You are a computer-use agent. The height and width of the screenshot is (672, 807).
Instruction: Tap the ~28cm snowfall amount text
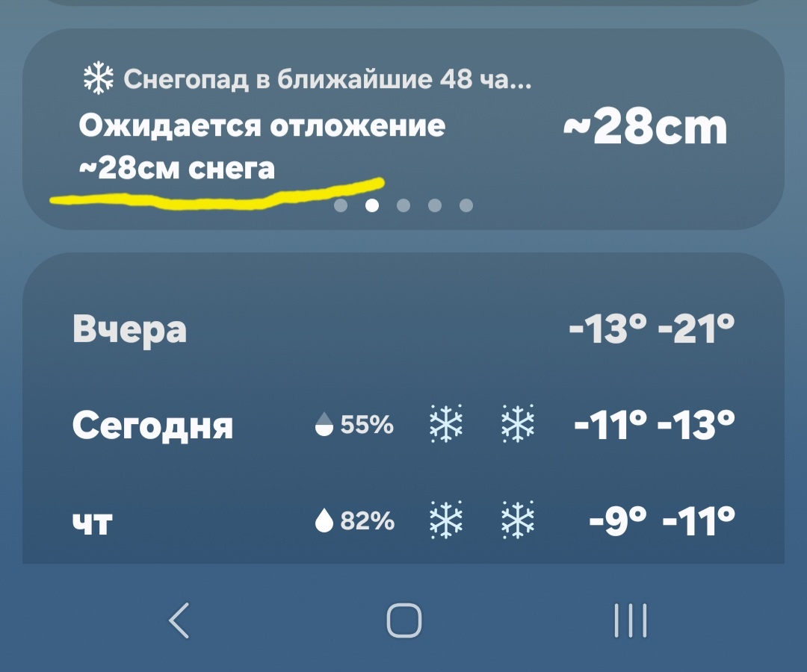point(644,126)
